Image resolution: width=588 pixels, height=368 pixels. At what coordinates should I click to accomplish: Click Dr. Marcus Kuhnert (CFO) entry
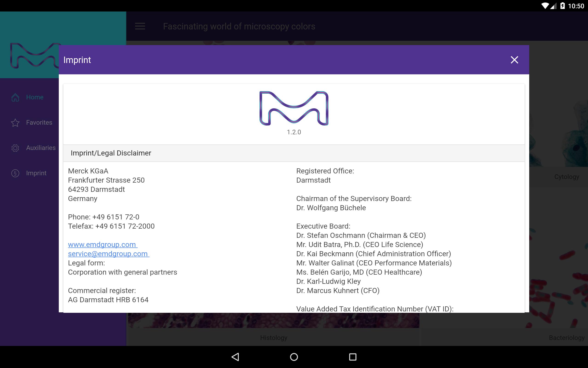pos(338,290)
